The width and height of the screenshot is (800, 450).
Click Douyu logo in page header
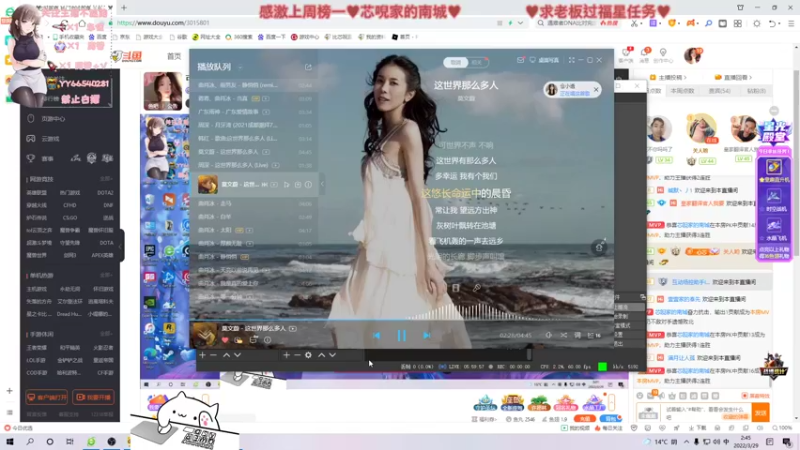tap(128, 56)
